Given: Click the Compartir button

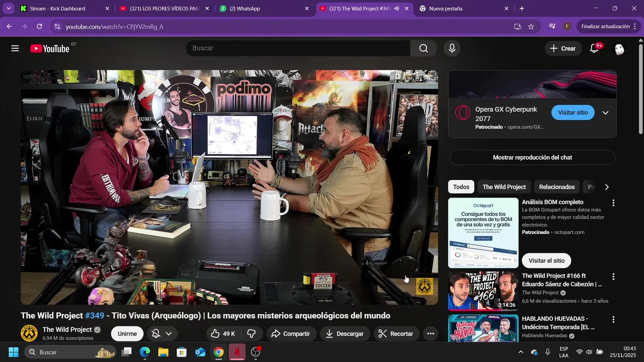Looking at the screenshot, I should [291, 333].
